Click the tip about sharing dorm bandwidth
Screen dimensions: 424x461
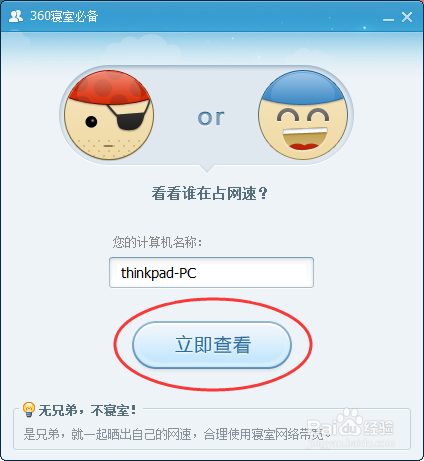click(x=177, y=434)
